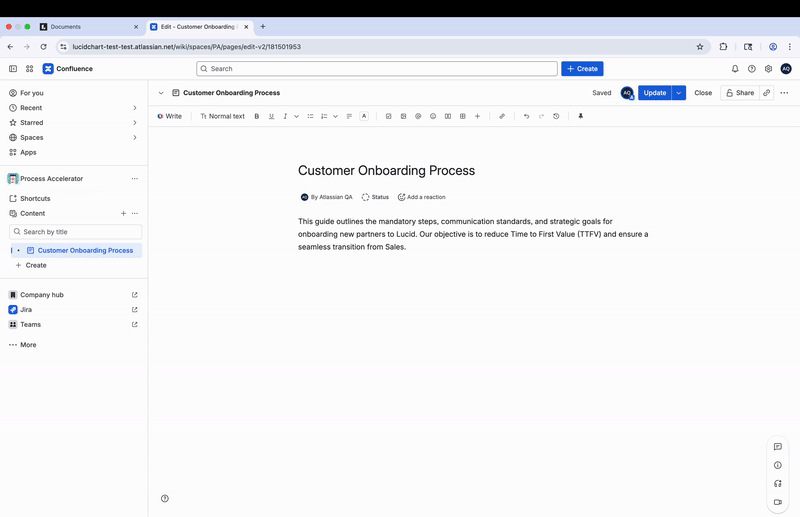800x517 pixels.
Task: Expand Recent in sidebar
Action: 135,108
